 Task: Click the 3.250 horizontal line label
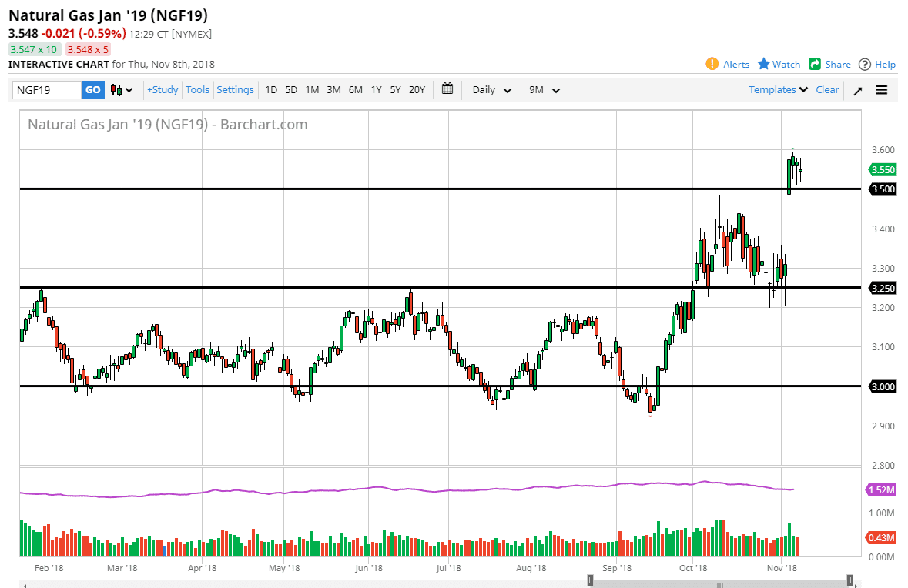pyautogui.click(x=883, y=288)
